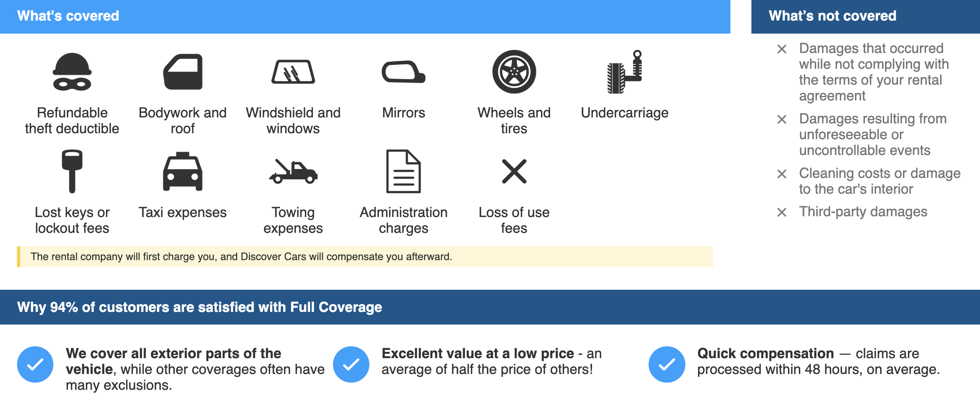Click the masked thief icon for theft deductible
This screenshot has height=404, width=980.
tap(72, 72)
